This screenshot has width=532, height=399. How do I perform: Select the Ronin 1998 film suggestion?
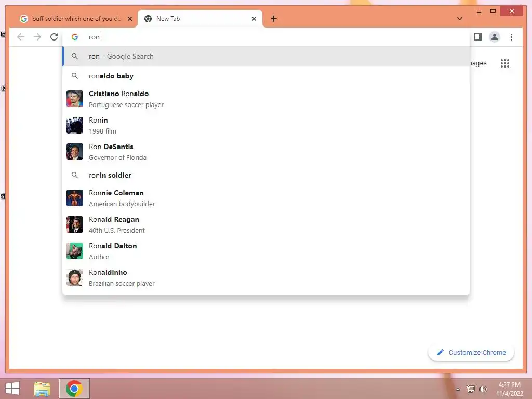(x=266, y=125)
